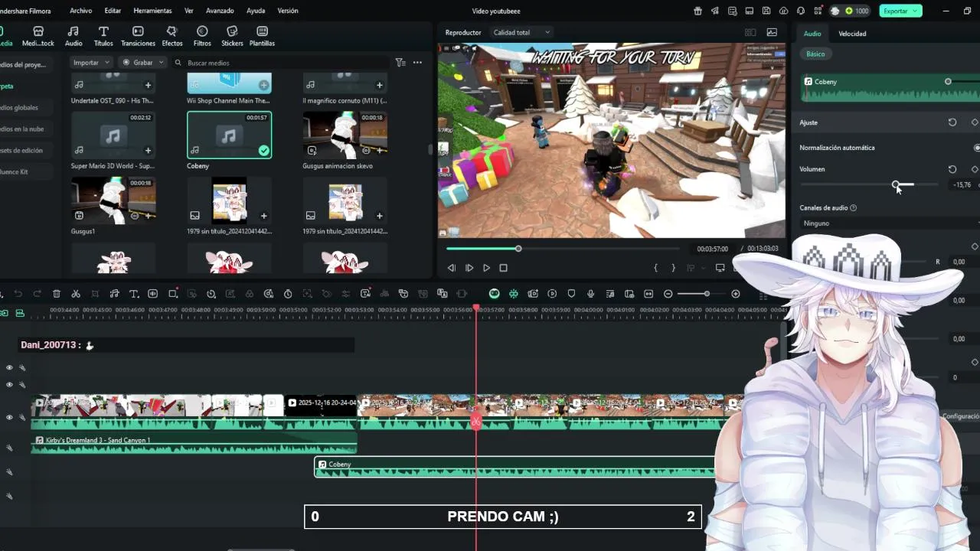Select the Cobeny clip on timeline
This screenshot has height=551, width=980.
514,468
